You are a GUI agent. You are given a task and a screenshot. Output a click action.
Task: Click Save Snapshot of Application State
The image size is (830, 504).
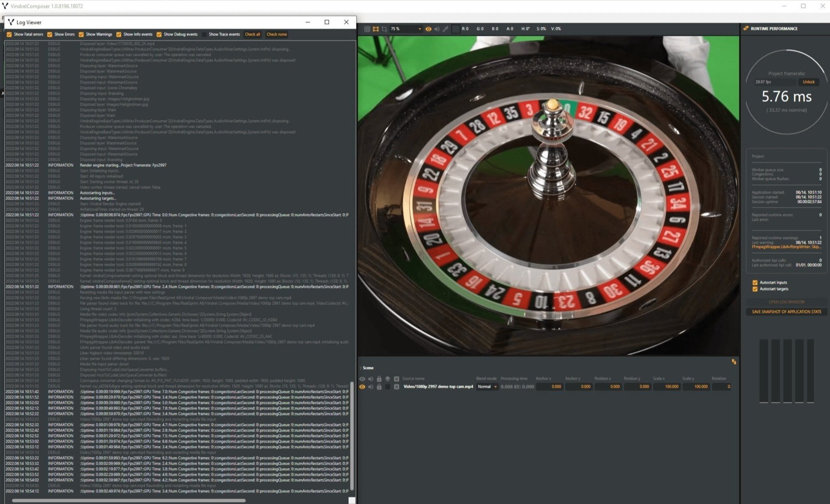786,311
